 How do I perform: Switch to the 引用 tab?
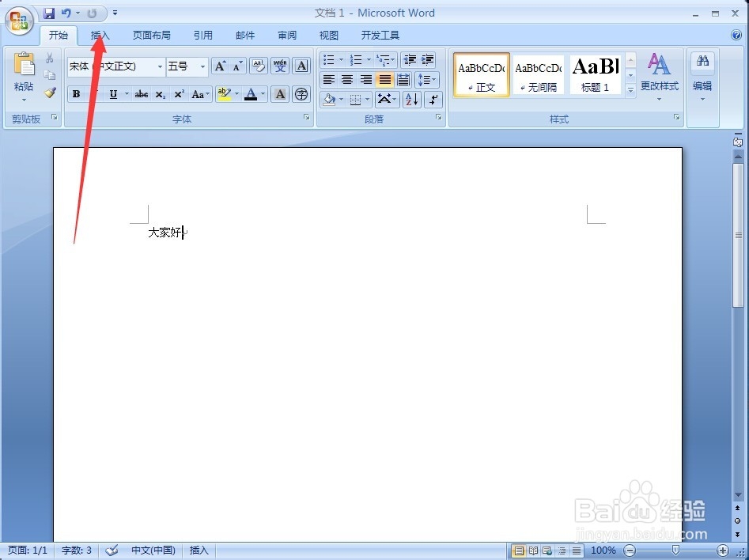[203, 36]
